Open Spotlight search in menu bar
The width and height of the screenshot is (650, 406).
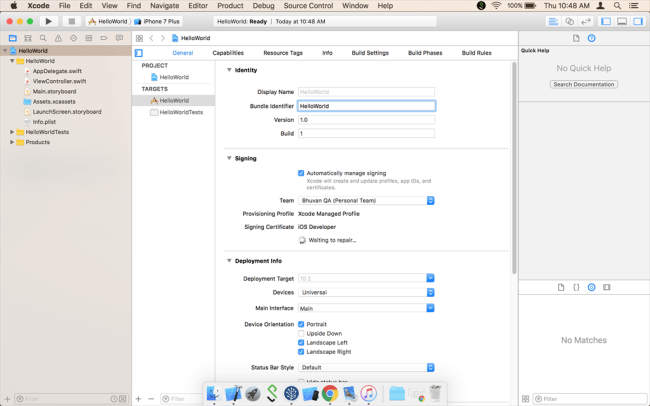click(617, 6)
